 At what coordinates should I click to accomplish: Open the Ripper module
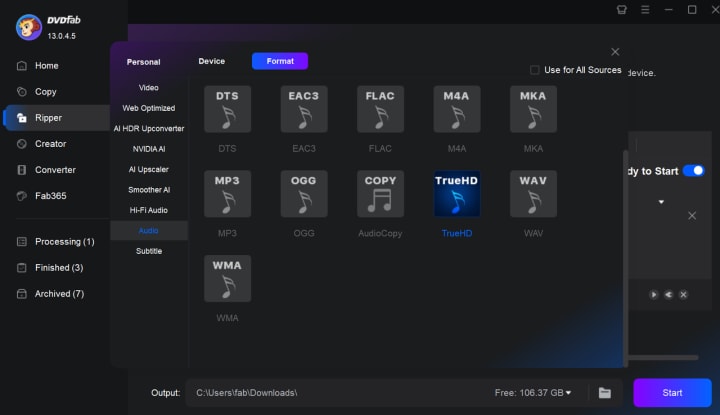[56, 118]
